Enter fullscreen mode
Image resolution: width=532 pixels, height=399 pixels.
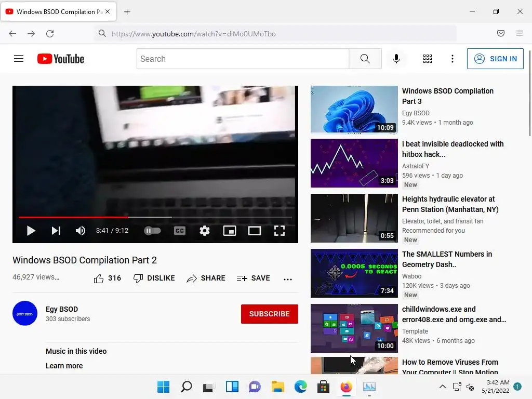coord(279,231)
